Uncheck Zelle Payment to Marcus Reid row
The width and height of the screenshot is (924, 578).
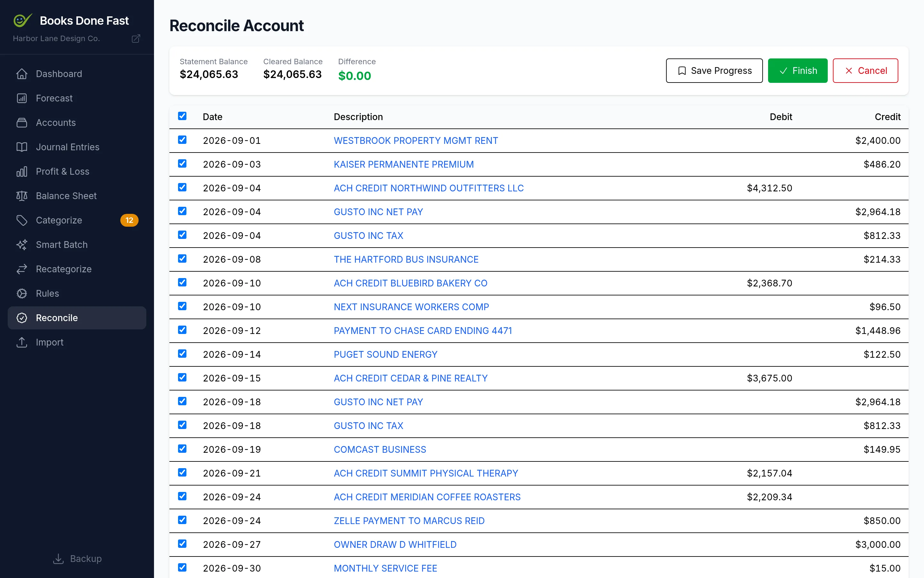click(x=182, y=520)
